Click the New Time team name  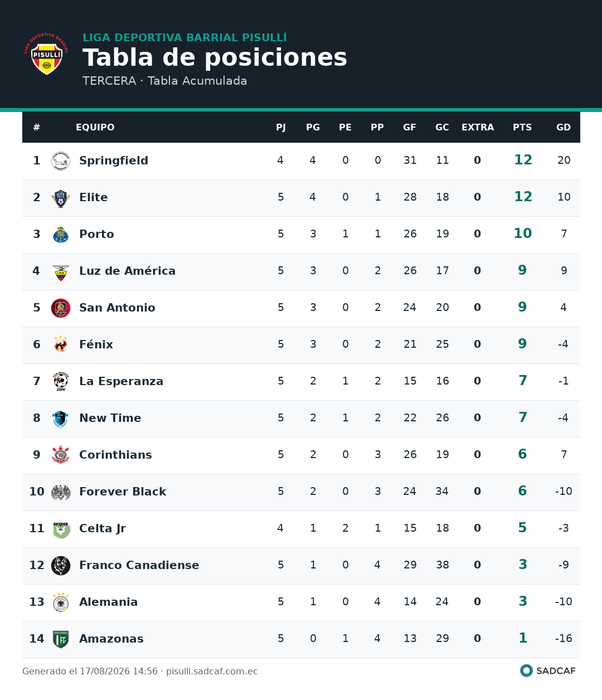[110, 418]
